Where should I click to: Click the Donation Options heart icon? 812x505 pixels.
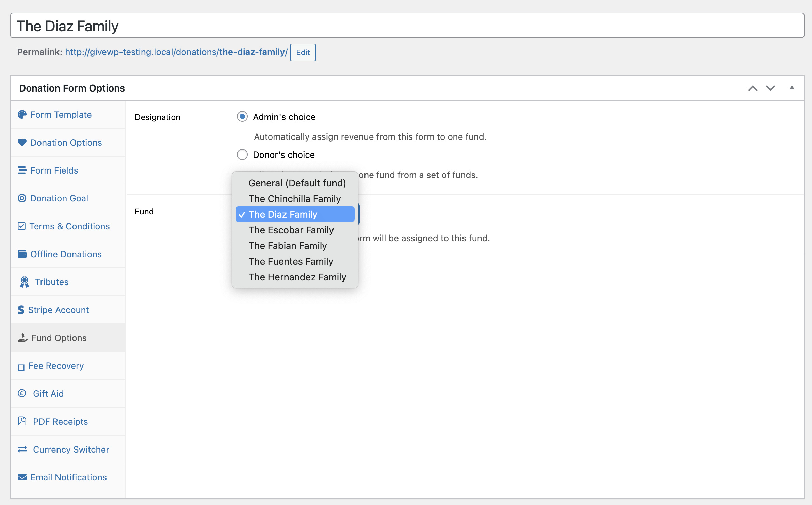click(x=22, y=143)
